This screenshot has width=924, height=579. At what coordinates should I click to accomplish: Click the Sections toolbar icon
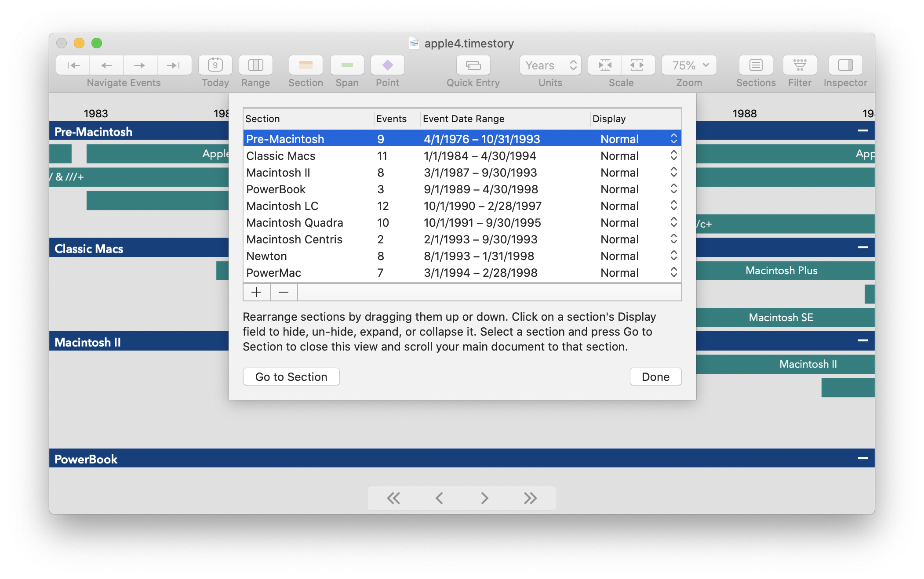[756, 65]
